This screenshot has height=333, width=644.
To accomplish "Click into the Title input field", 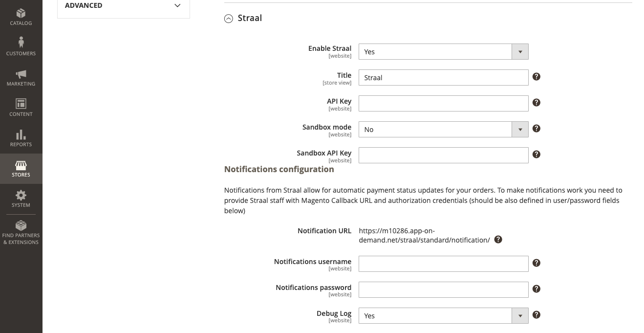I will 443,78.
